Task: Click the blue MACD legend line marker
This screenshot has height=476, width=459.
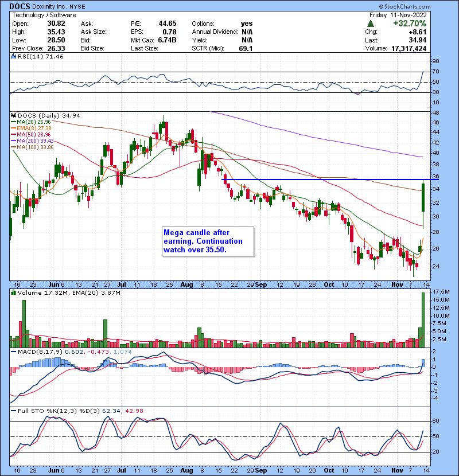Action: point(13,352)
